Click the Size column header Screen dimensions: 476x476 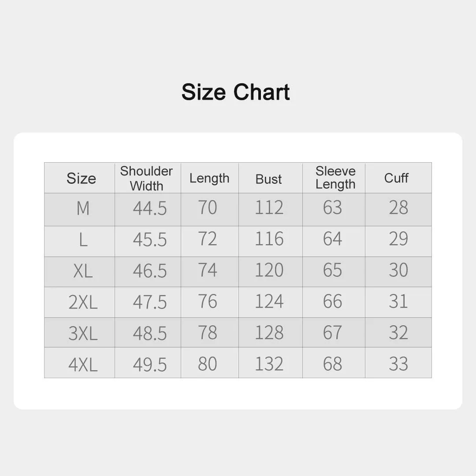click(x=81, y=178)
